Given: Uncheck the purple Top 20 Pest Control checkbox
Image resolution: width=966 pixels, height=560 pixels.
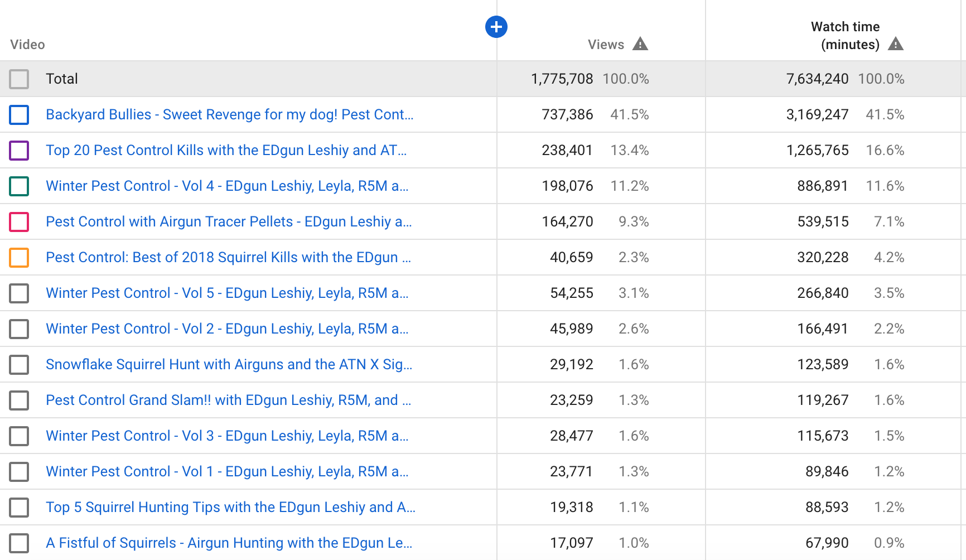Looking at the screenshot, I should click(19, 151).
